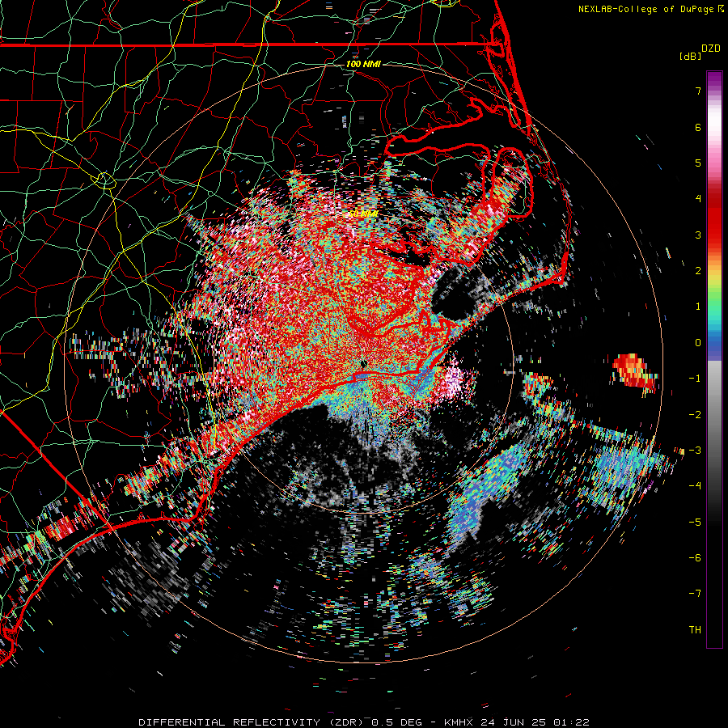Click the 2 value on the color scale
The height and width of the screenshot is (728, 728).
click(698, 271)
